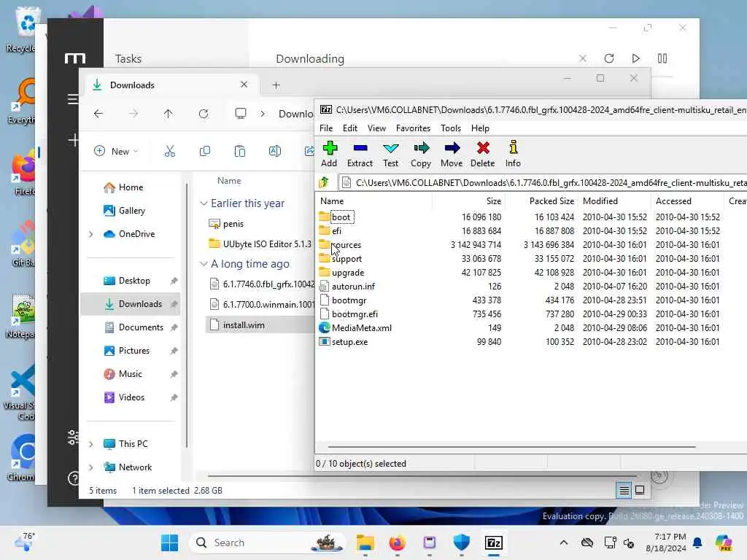Sort 7-Zip list by Modified column
The image size is (747, 560).
pyautogui.click(x=614, y=201)
